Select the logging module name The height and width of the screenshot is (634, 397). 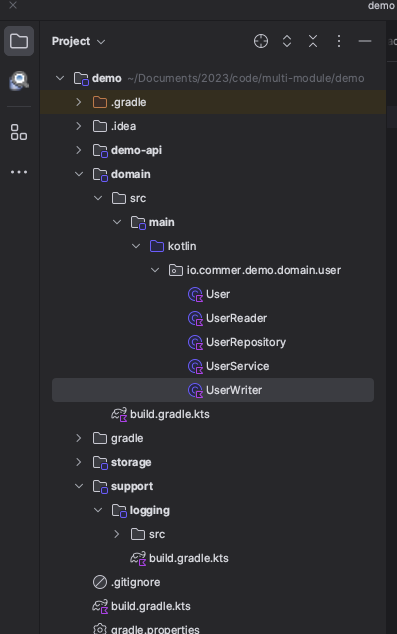point(150,511)
